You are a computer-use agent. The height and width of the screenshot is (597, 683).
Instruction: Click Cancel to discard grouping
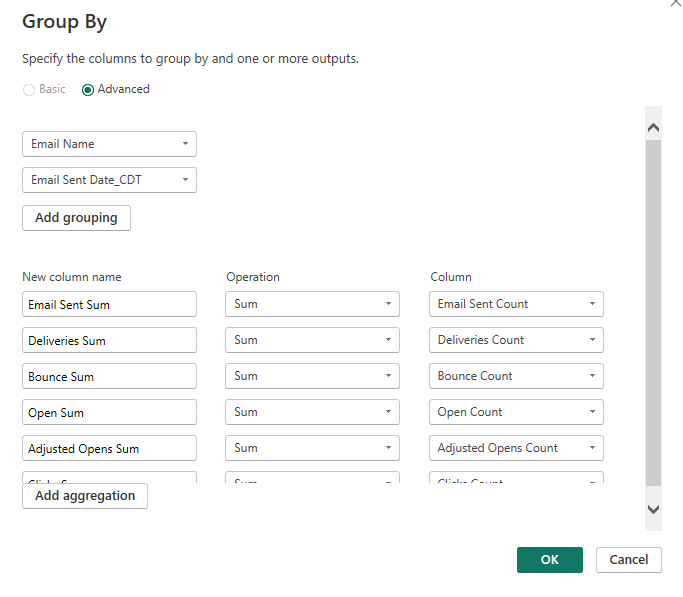(629, 560)
